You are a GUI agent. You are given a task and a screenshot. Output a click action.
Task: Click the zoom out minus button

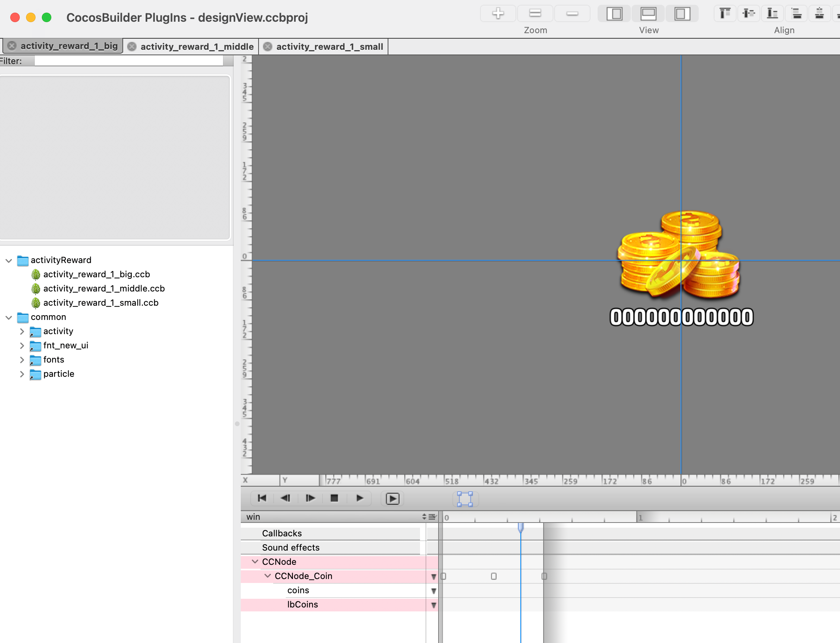click(572, 13)
